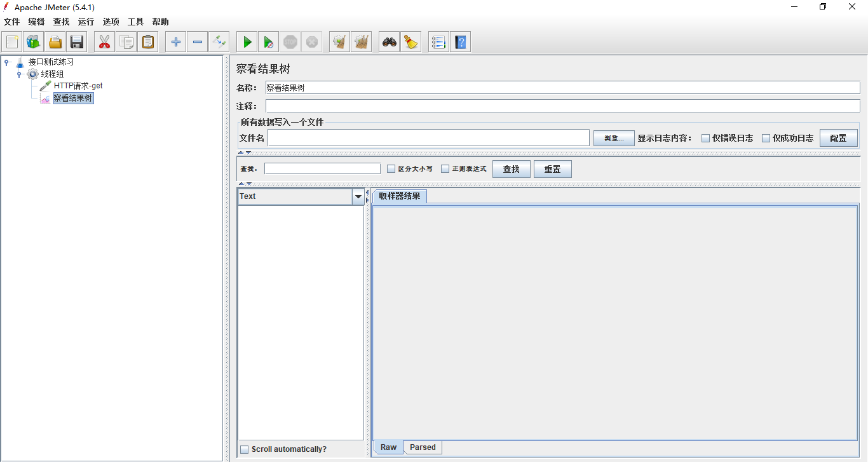Viewport: 868px width, 462px height.
Task: Click the Expand all plus icon
Action: 176,42
